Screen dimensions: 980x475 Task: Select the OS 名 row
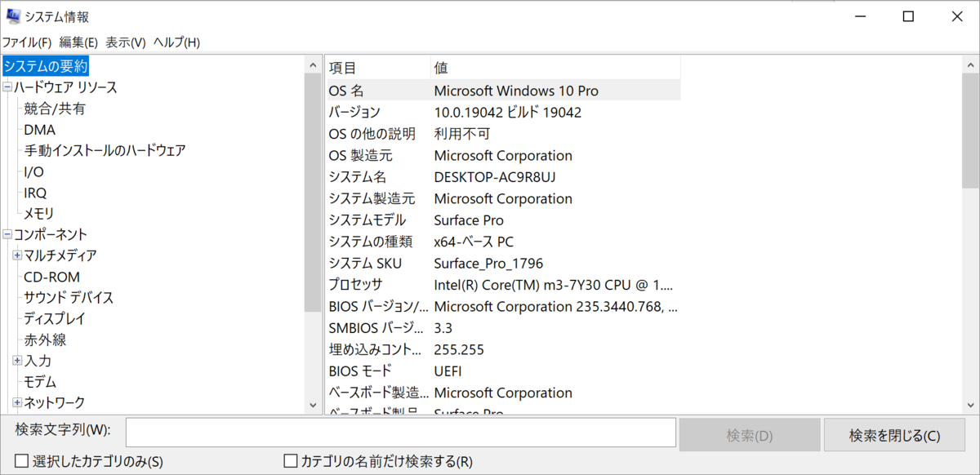(x=502, y=90)
